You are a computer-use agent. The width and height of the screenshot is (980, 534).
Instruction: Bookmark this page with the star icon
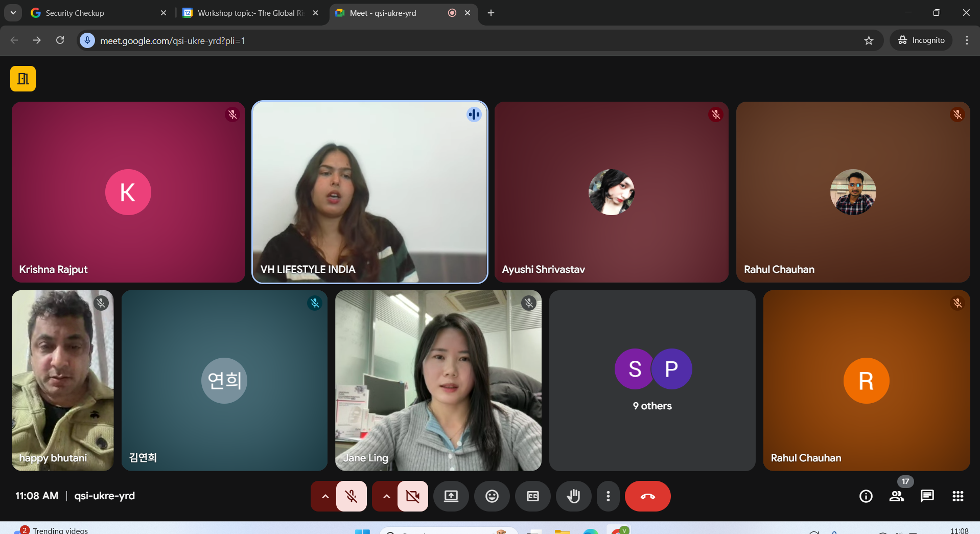click(869, 40)
